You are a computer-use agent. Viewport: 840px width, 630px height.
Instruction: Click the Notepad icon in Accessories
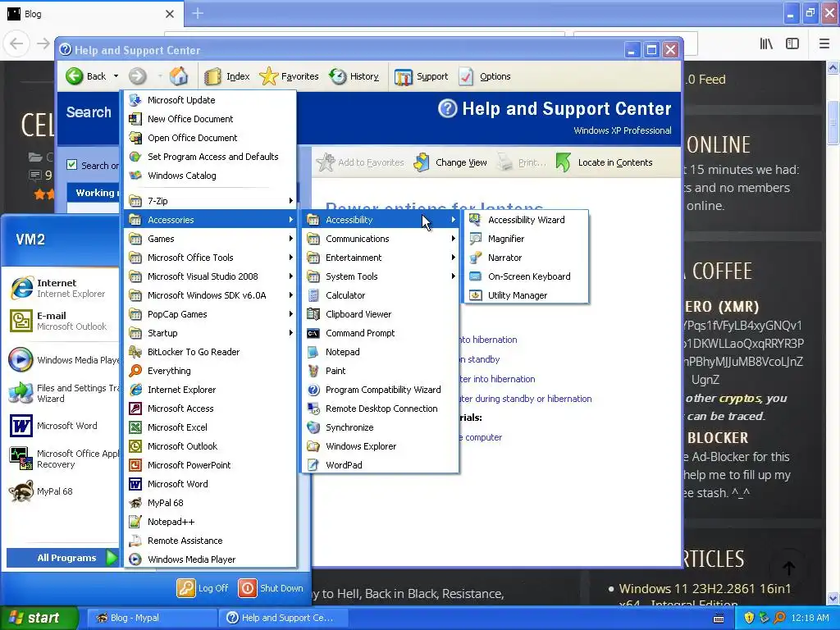pos(313,352)
